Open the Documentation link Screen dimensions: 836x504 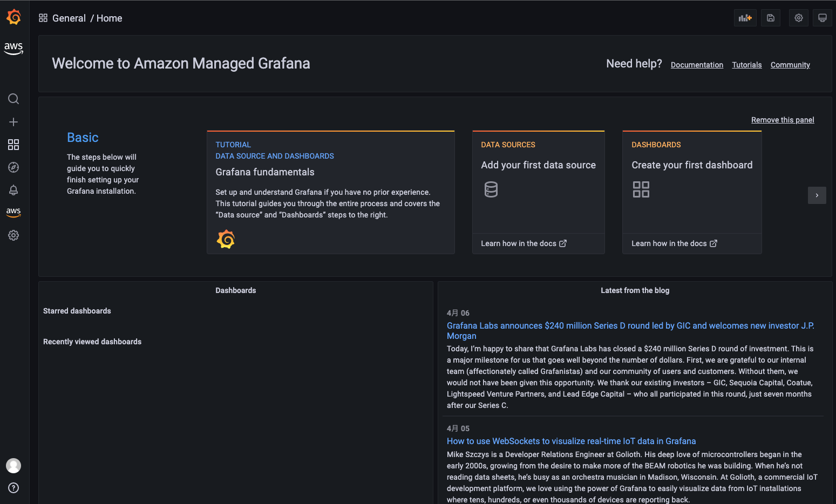pos(697,65)
